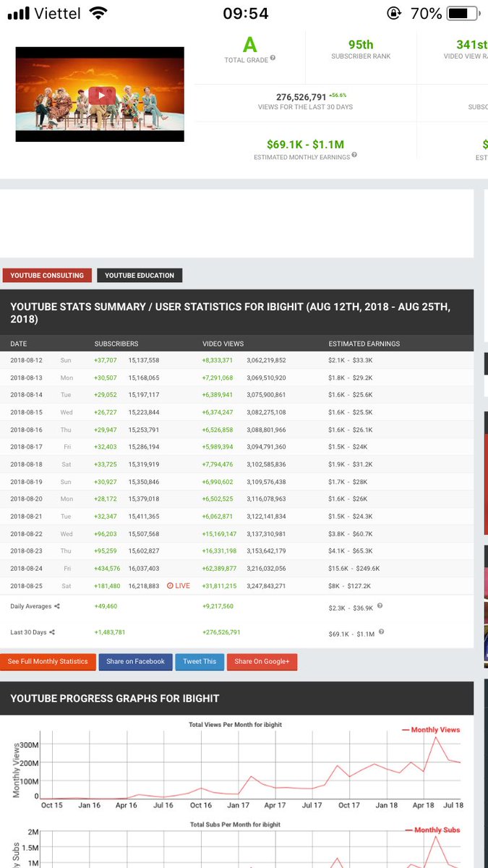The image size is (488, 868).
Task: Click video views gain +62,389,877
Action: 218,569
